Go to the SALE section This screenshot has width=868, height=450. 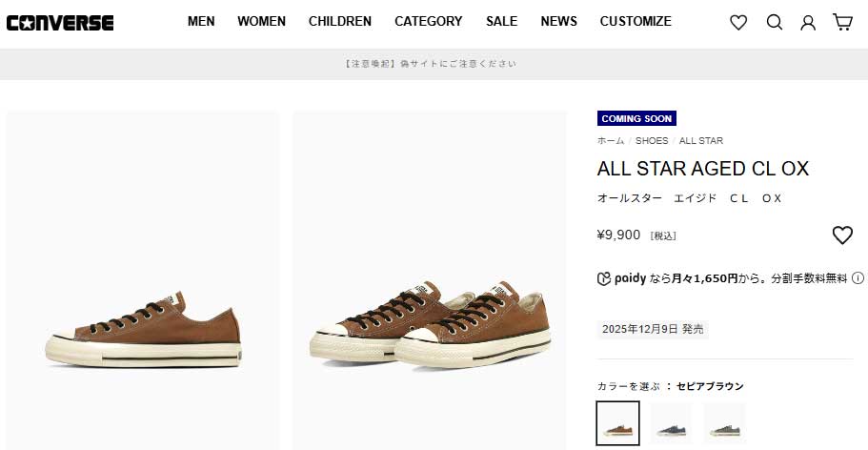501,21
